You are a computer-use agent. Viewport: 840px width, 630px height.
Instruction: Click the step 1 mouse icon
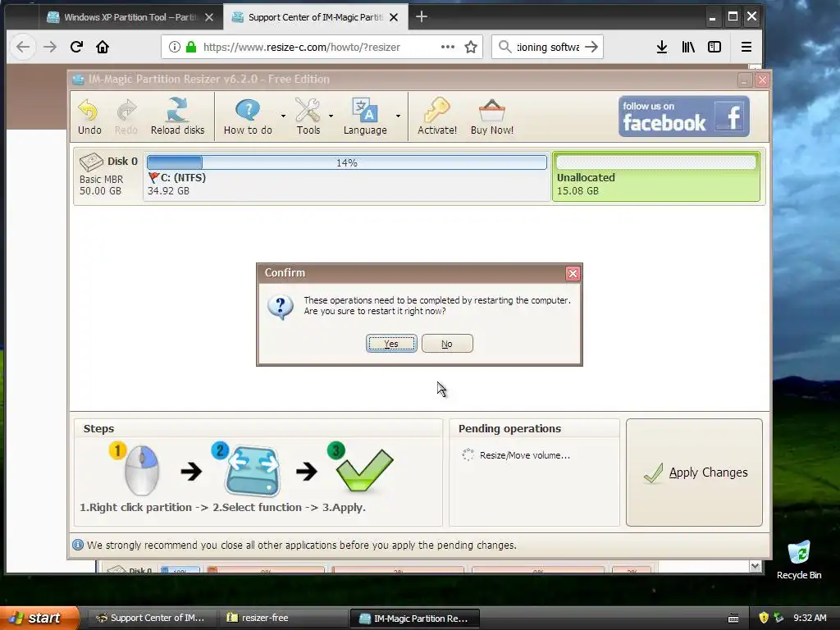point(141,469)
